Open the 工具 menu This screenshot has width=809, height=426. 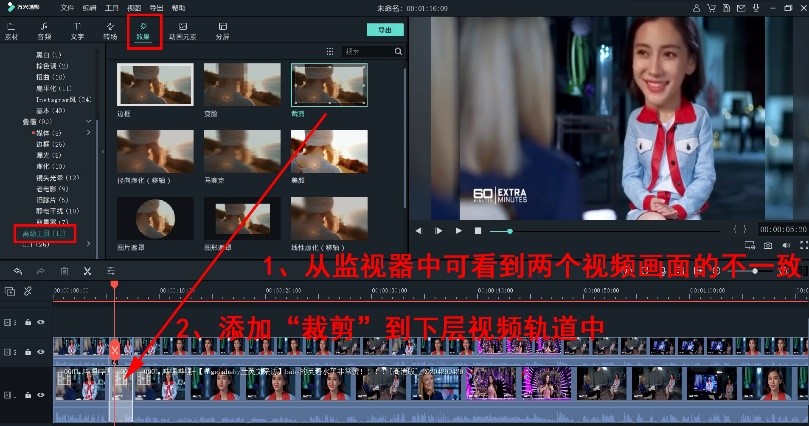(x=112, y=8)
